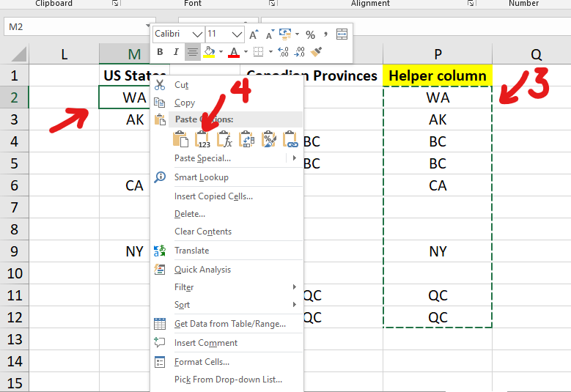Toggle Italic in the mini toolbar

pyautogui.click(x=176, y=52)
